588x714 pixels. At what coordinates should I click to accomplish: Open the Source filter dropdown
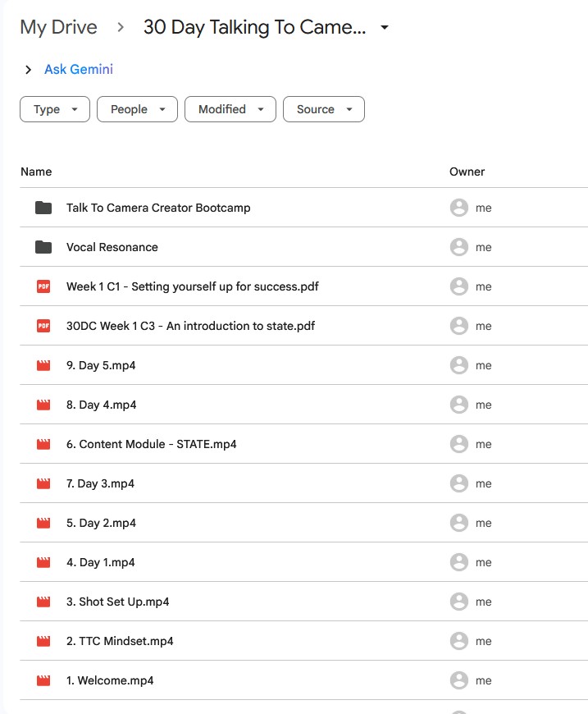pyautogui.click(x=323, y=109)
